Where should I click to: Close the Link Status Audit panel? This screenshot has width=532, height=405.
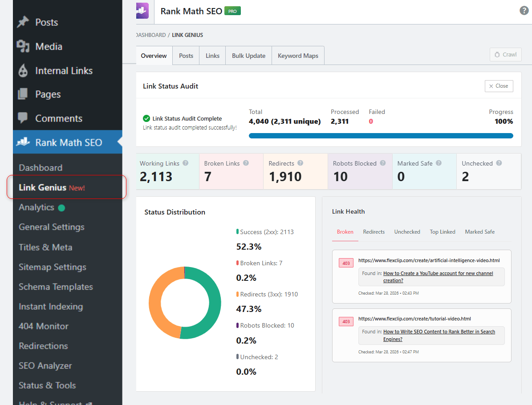click(499, 86)
